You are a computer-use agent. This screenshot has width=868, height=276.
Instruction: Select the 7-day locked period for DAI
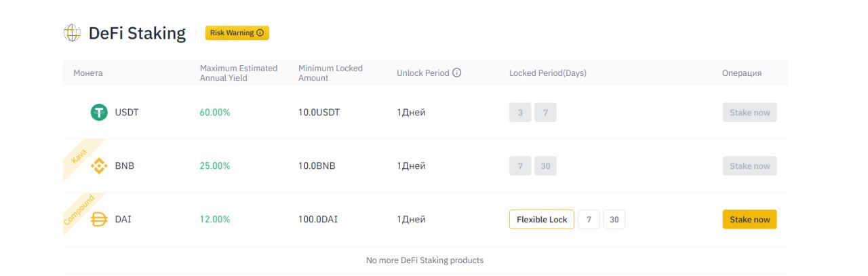pos(589,220)
